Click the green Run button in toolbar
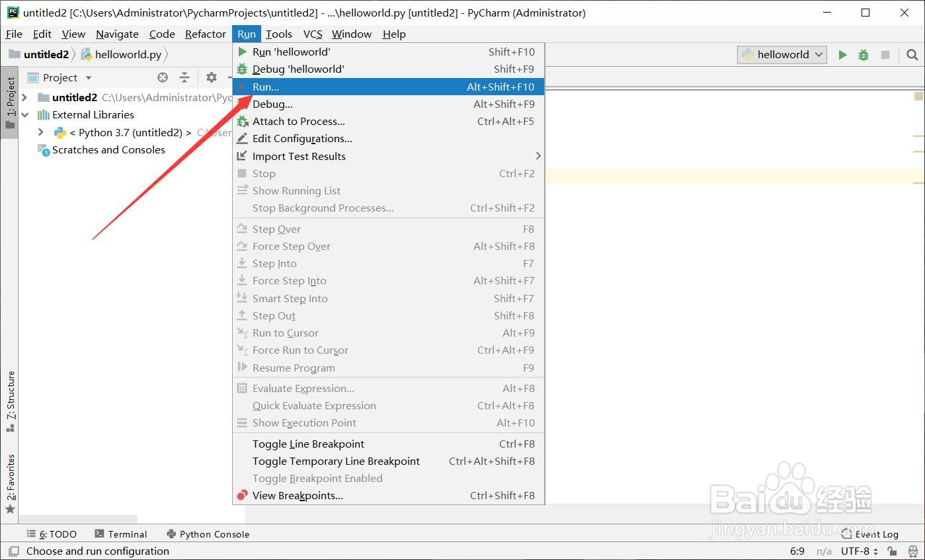The image size is (925, 560). coord(842,55)
